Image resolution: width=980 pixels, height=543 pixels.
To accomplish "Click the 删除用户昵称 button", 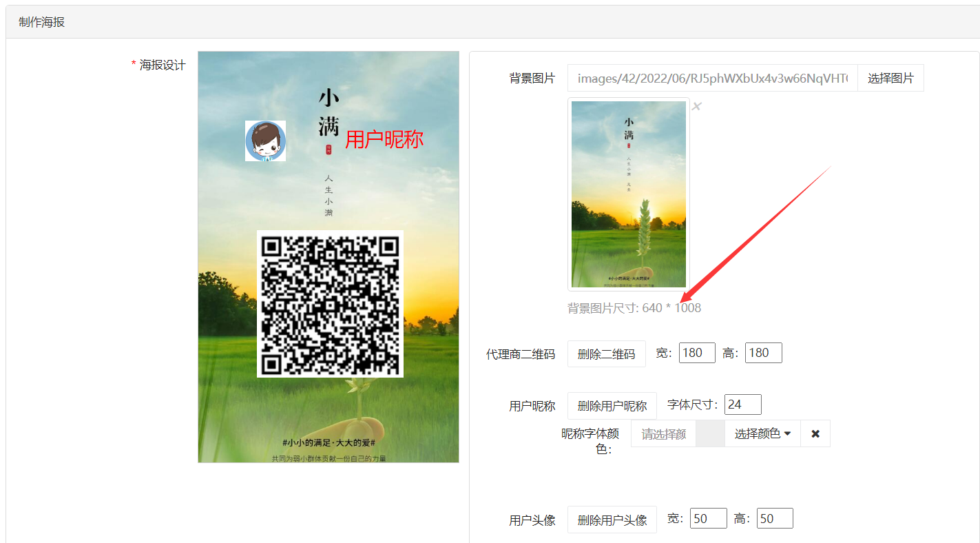I will click(612, 405).
